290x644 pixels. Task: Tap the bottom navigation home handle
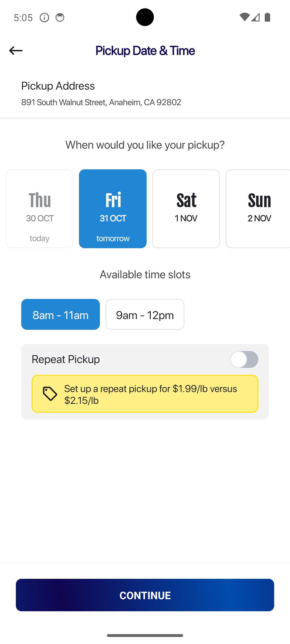[x=145, y=635]
